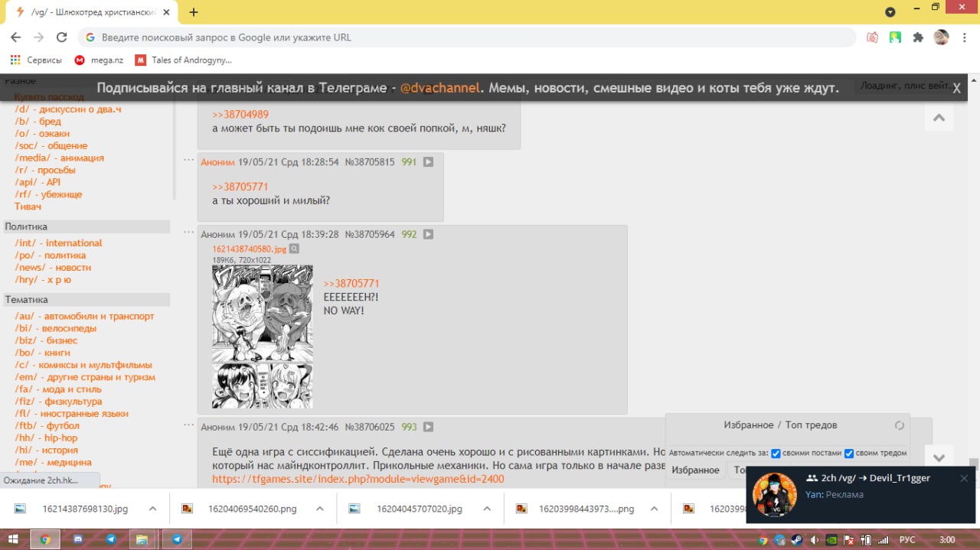The height and width of the screenshot is (550, 980).
Task: Go back using the browser back arrow
Action: [x=15, y=37]
